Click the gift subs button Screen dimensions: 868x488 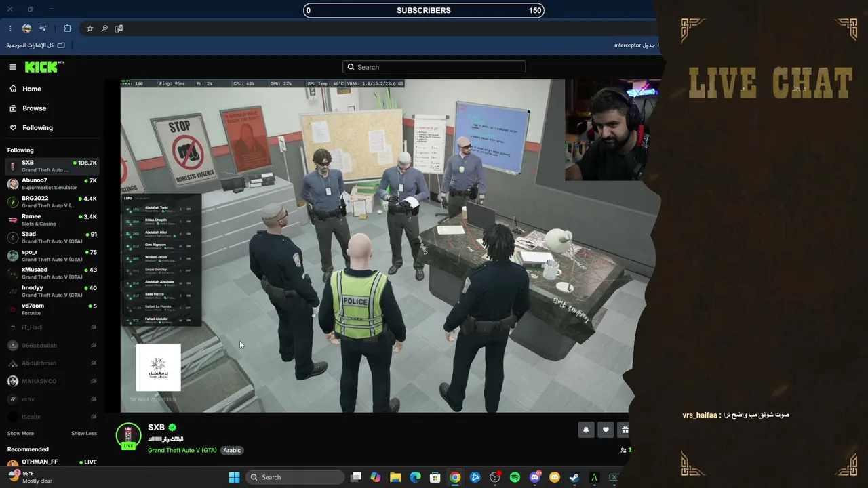[624, 430]
